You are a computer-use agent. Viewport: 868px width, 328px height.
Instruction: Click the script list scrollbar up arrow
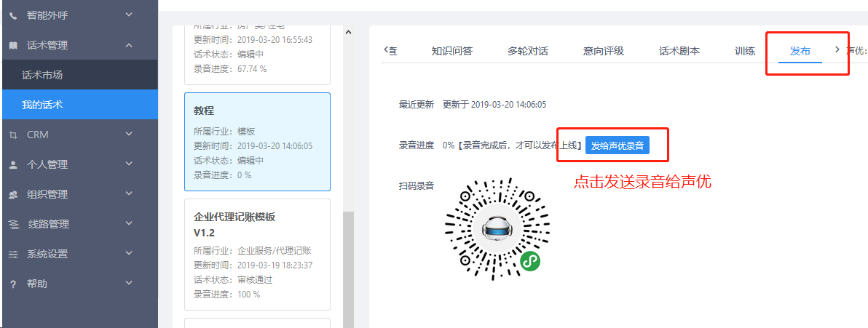(x=348, y=32)
